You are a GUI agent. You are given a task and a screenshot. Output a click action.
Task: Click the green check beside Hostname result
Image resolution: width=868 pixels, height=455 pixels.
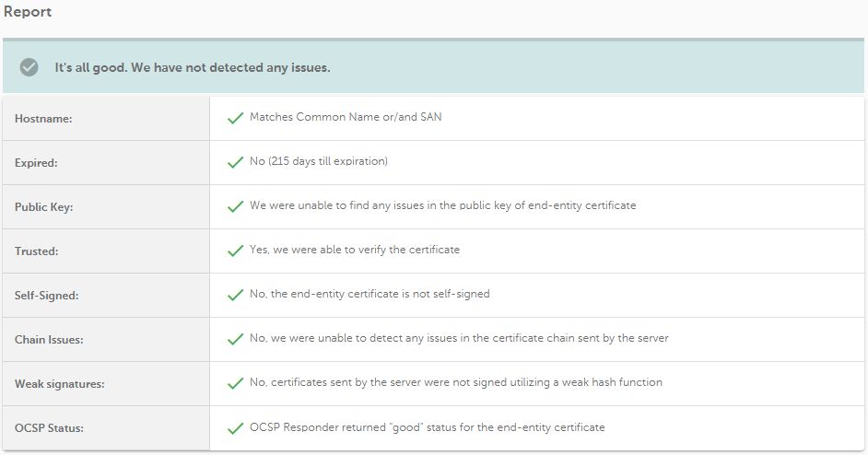tap(235, 118)
